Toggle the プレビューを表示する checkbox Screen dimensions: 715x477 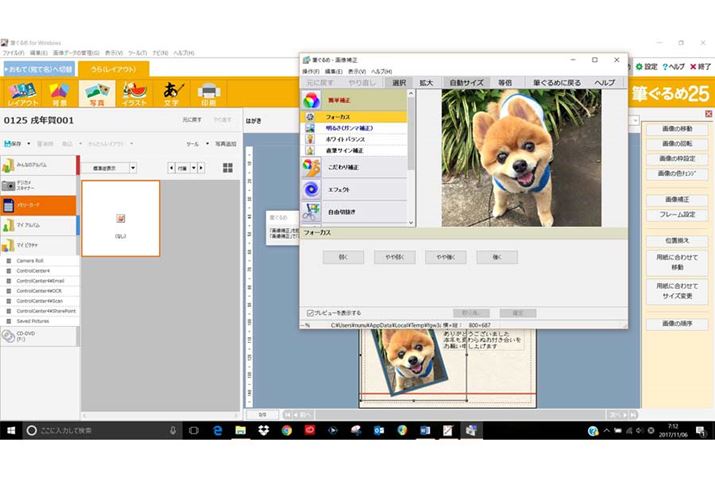[310, 313]
